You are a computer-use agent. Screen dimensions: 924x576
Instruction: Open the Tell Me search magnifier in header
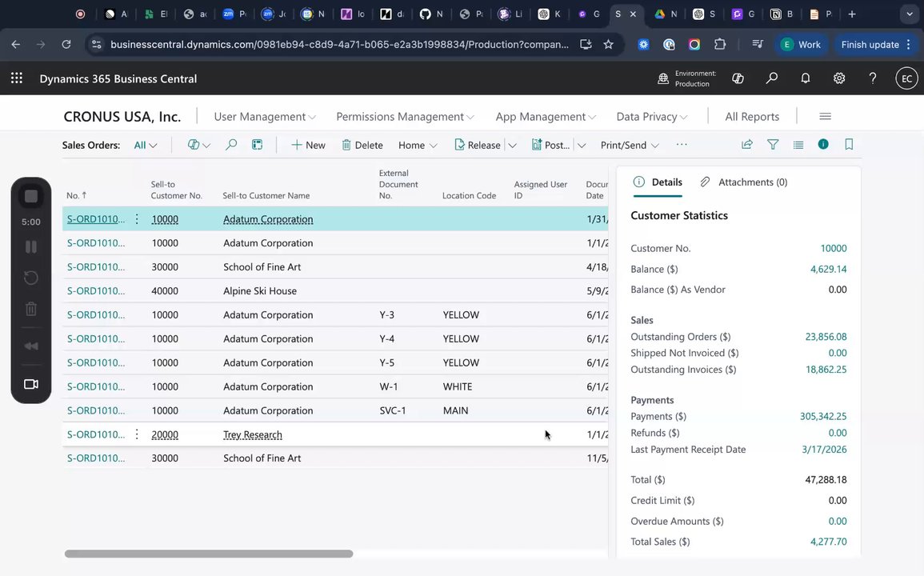point(771,78)
